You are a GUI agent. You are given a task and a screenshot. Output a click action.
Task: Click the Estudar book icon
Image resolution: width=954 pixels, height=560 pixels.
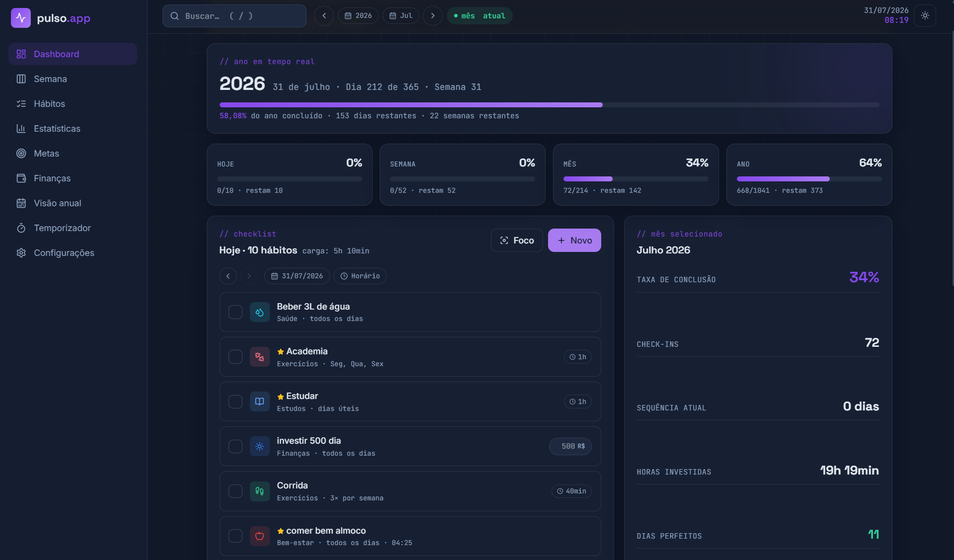259,401
